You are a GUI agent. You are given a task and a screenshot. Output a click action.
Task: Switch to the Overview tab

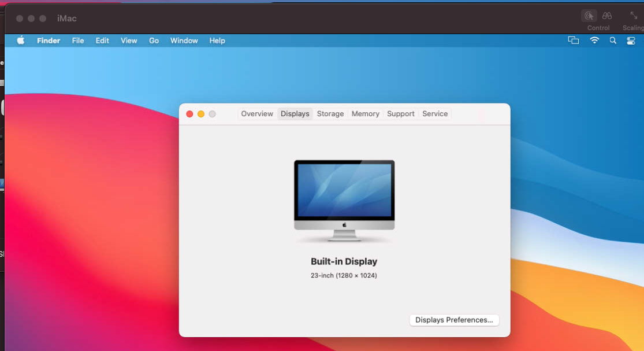click(x=257, y=114)
